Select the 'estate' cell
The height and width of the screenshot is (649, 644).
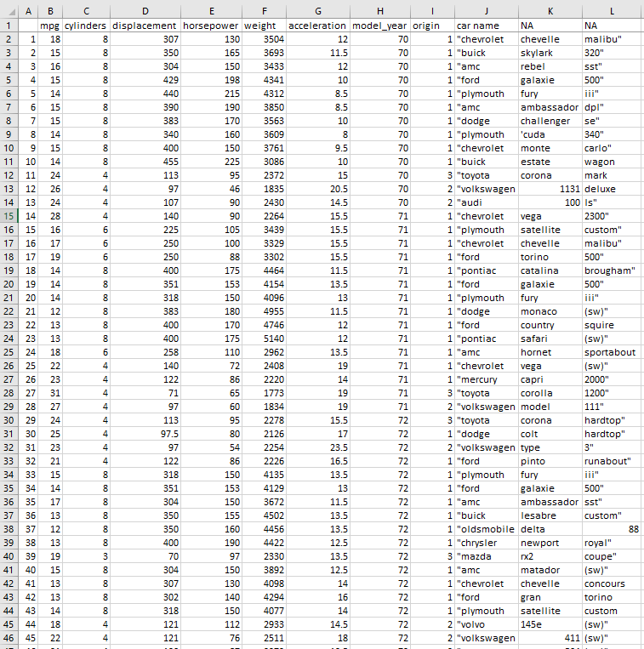pos(550,162)
